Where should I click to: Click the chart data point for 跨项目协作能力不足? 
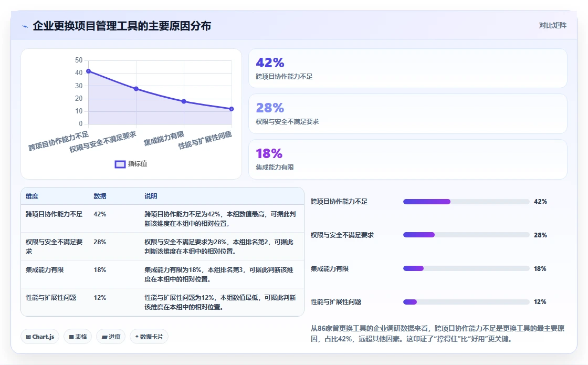89,71
